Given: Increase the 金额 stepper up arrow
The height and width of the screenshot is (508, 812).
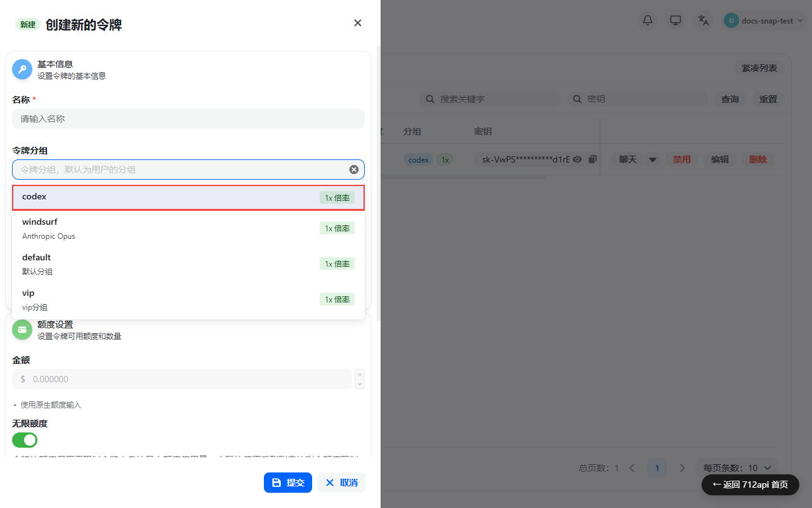Looking at the screenshot, I should (x=360, y=374).
